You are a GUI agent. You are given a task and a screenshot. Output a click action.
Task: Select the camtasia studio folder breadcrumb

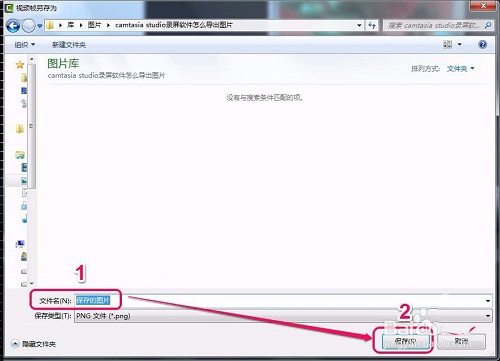174,25
